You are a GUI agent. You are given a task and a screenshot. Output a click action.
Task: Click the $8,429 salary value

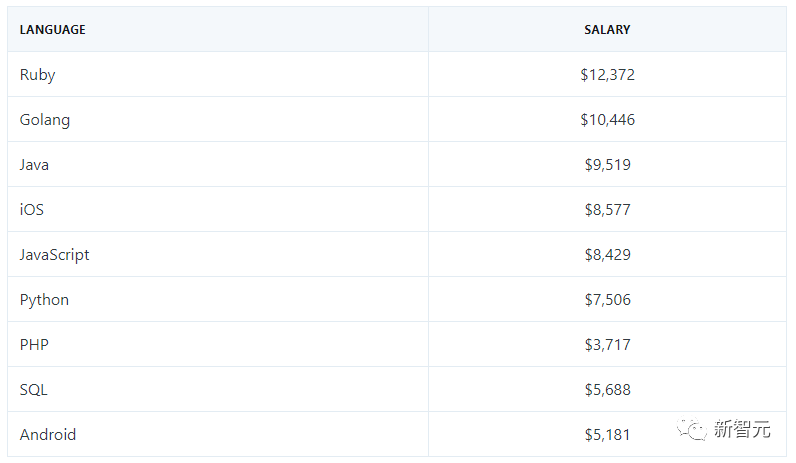[x=607, y=255]
